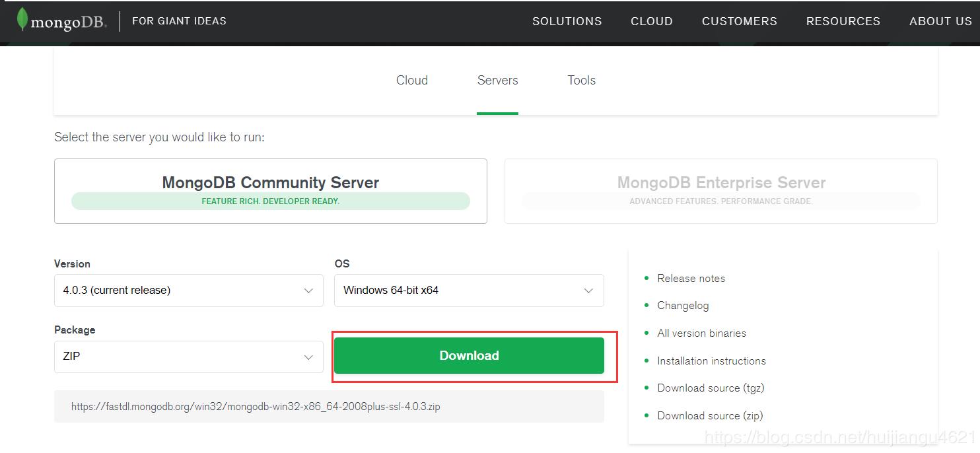980x453 pixels.
Task: Open the Version dropdown showing 4.0.3
Action: click(188, 291)
